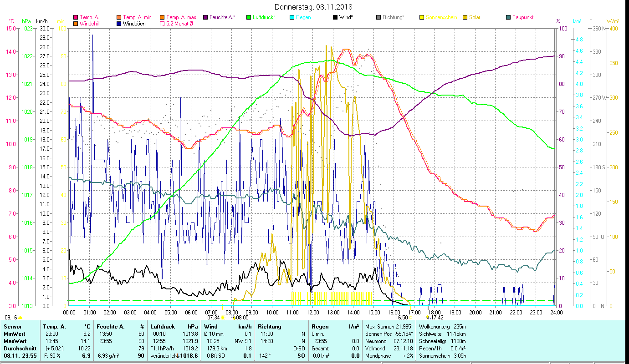Select the 'Sonnenschein 3:05h' total entry

[442, 355]
